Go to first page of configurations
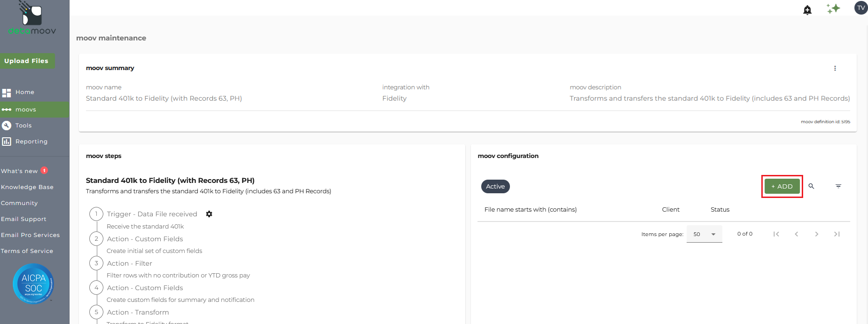The height and width of the screenshot is (324, 868). point(776,234)
